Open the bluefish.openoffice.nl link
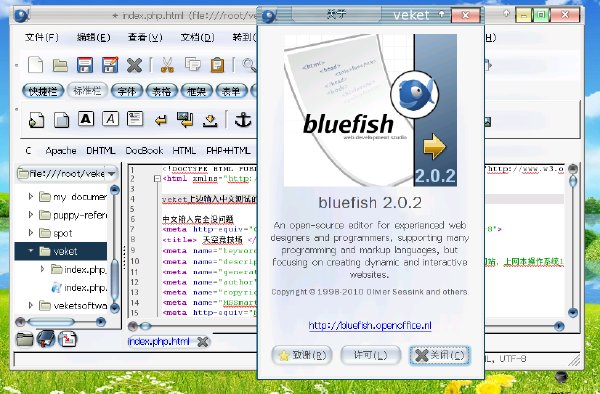This screenshot has width=600, height=394. coord(370,326)
